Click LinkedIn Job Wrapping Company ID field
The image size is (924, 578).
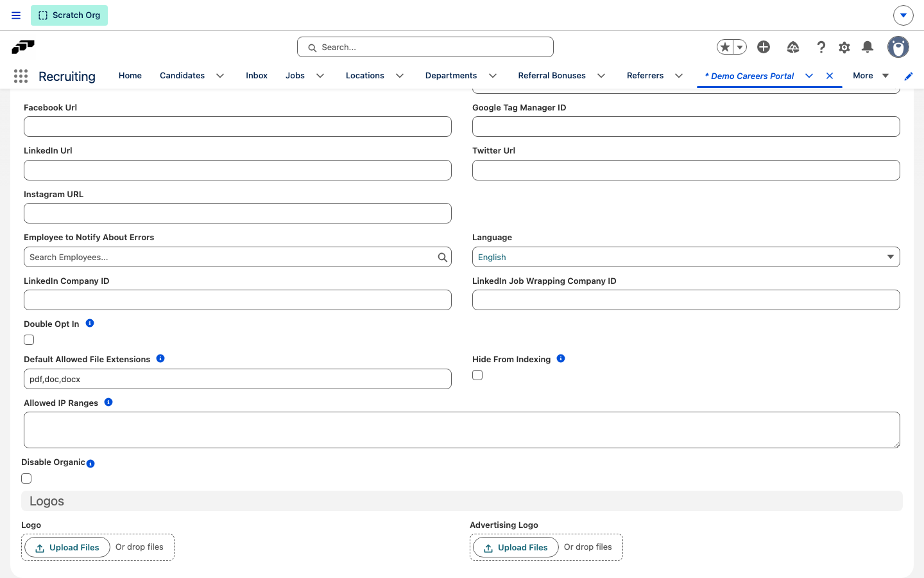(x=686, y=300)
